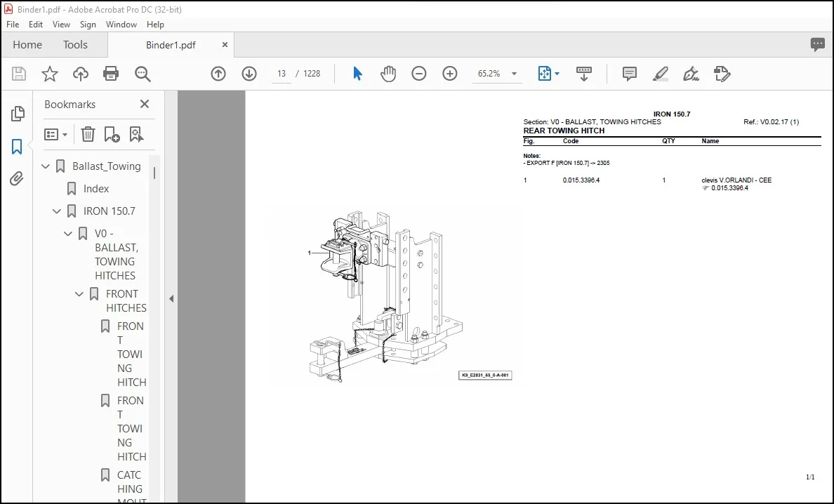The width and height of the screenshot is (834, 504).
Task: Go to previous page arrow
Action: pos(218,74)
